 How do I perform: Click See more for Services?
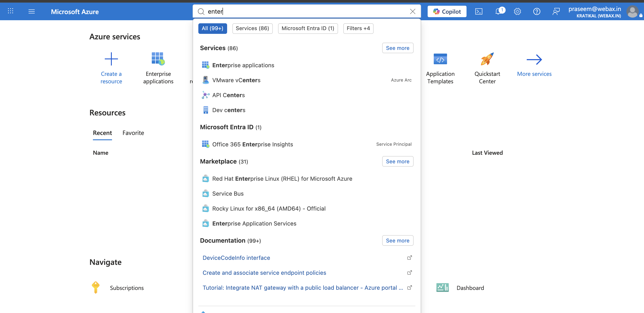[398, 48]
